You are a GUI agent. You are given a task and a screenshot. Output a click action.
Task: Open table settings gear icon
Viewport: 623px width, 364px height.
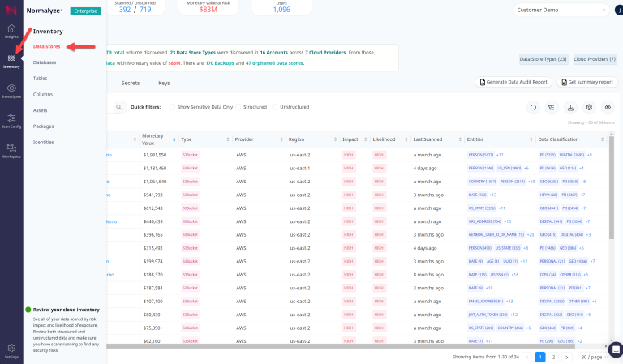[589, 107]
